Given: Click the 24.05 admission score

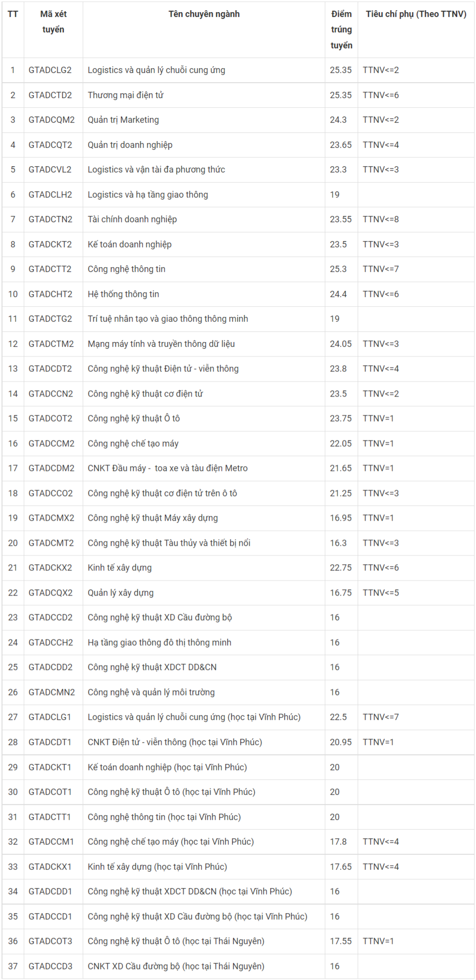Looking at the screenshot, I should [x=341, y=344].
